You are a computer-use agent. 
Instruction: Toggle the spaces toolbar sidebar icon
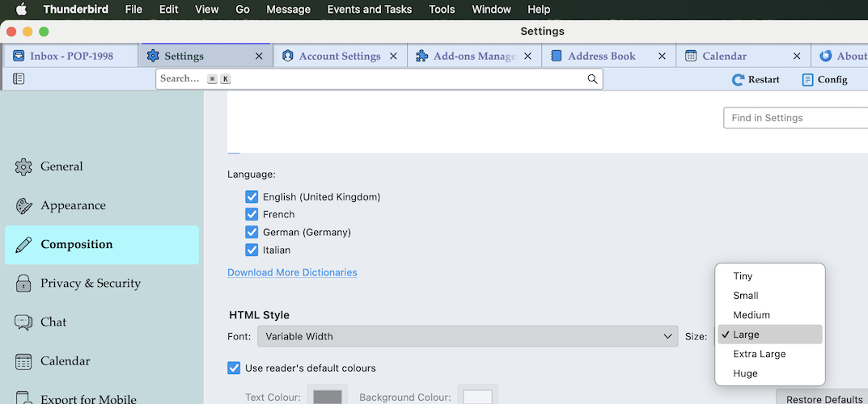19,79
